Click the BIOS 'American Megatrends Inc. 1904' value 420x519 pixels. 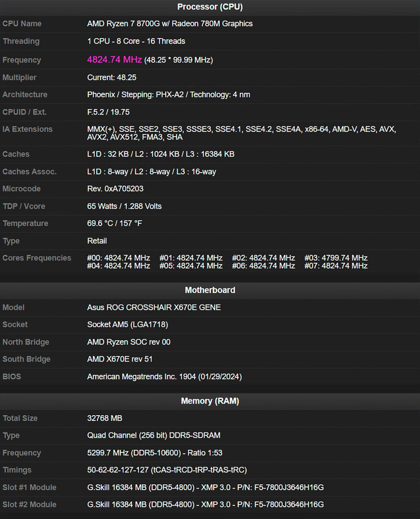(164, 377)
